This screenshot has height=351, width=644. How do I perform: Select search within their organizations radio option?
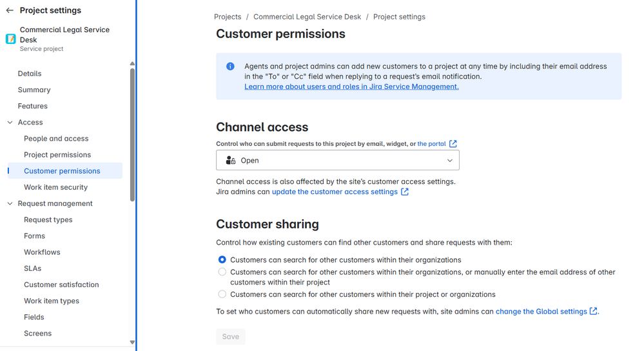click(222, 260)
